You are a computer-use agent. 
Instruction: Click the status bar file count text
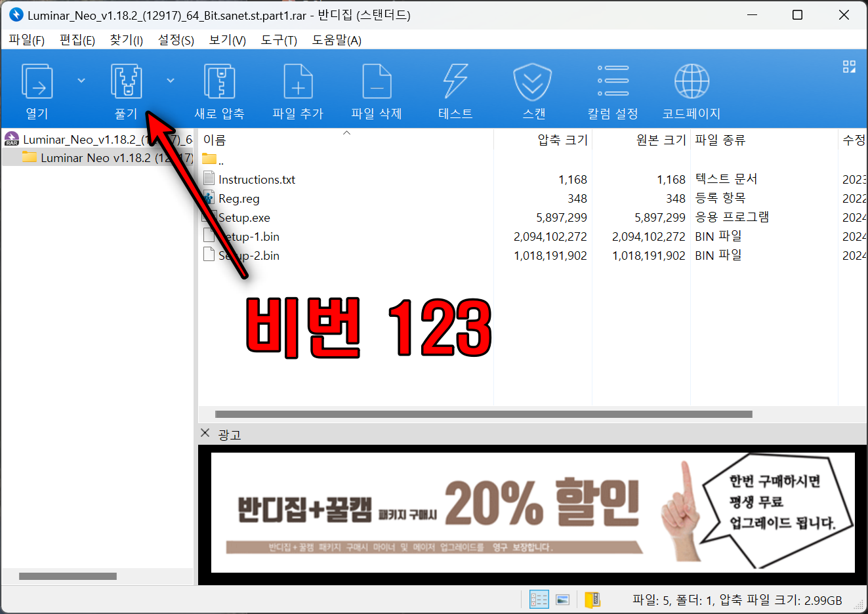tap(737, 600)
